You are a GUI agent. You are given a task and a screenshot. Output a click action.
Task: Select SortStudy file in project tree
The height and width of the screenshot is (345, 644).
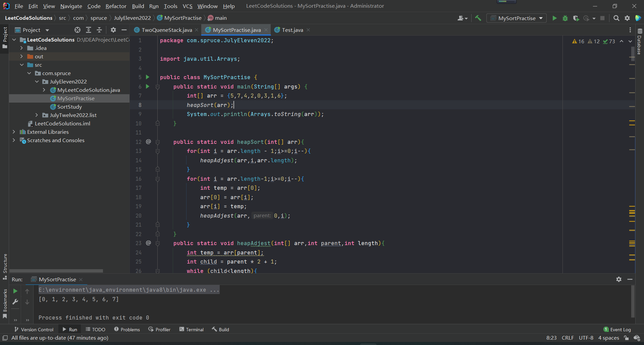pos(69,107)
